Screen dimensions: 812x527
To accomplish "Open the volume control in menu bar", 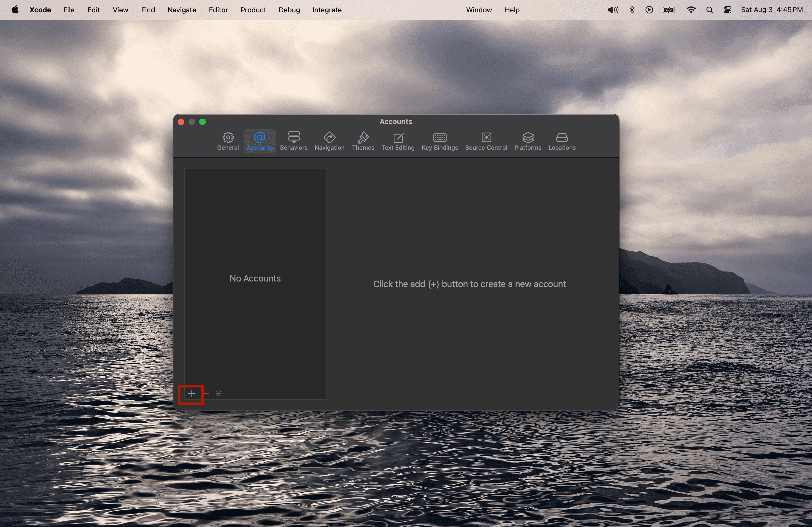I will point(612,10).
